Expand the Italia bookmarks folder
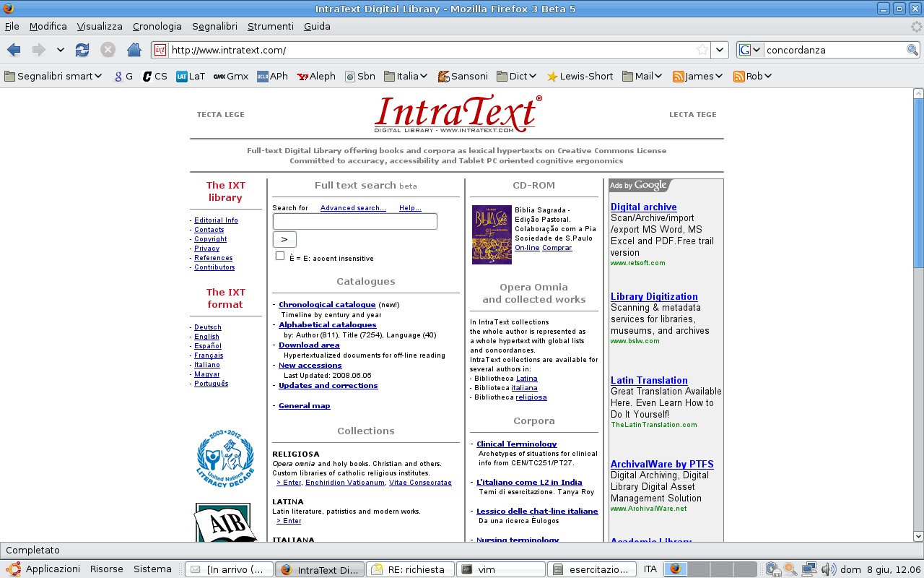The height and width of the screenshot is (578, 924). coord(406,76)
